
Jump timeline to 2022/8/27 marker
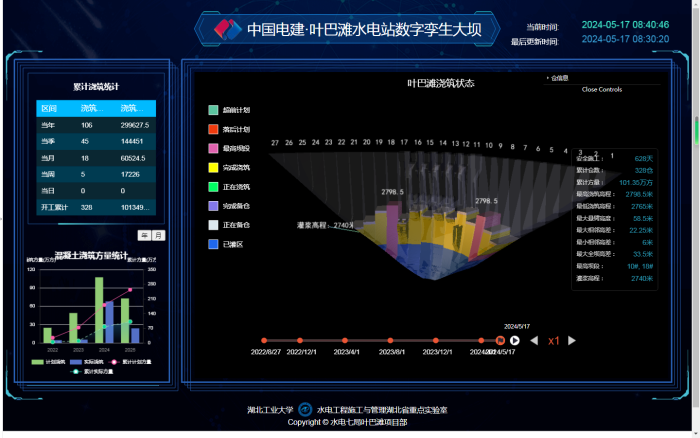coord(264,341)
